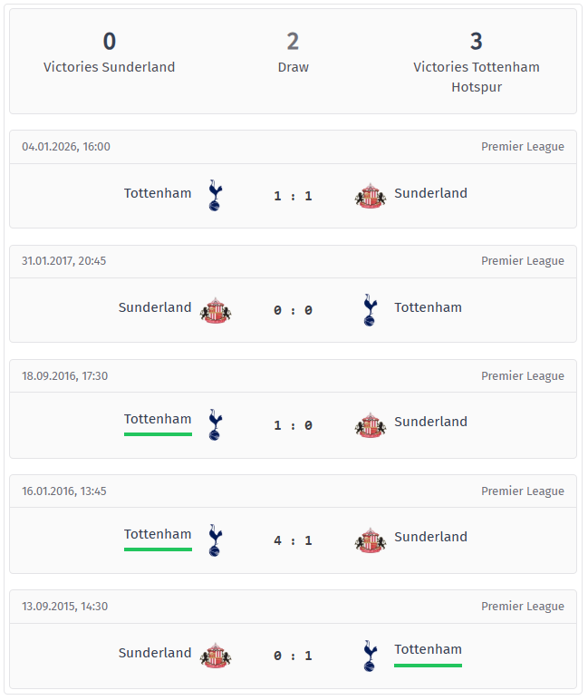Select winning Tottenham name in 13.09.2015 match
588x700 pixels.
click(428, 649)
